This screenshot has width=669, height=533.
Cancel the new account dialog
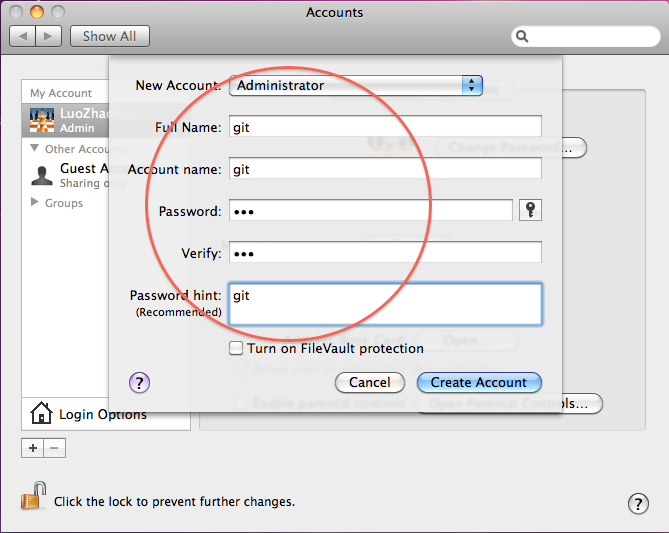click(370, 382)
